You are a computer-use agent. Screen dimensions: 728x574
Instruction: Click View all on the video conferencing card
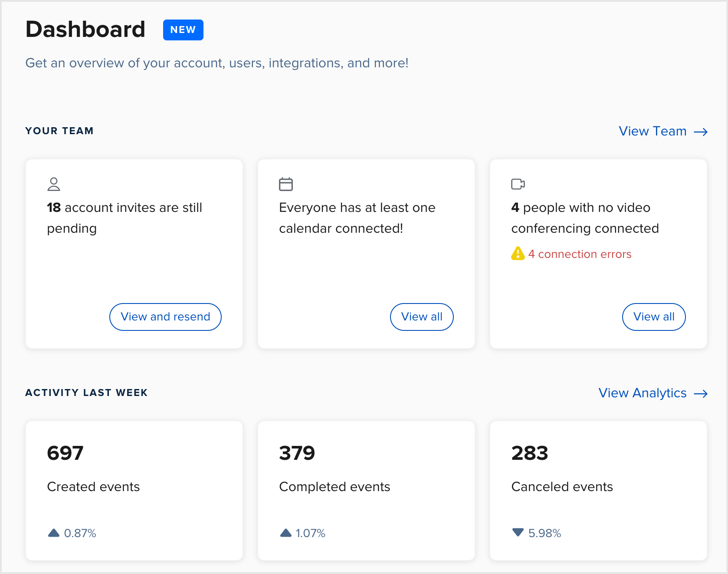(653, 317)
